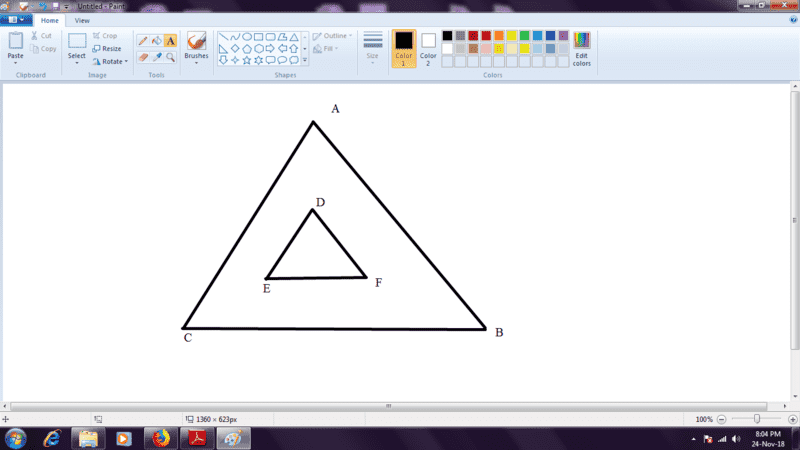Select the Color picker eyedropper tool
Viewport: 800px width, 450px height.
[x=156, y=57]
